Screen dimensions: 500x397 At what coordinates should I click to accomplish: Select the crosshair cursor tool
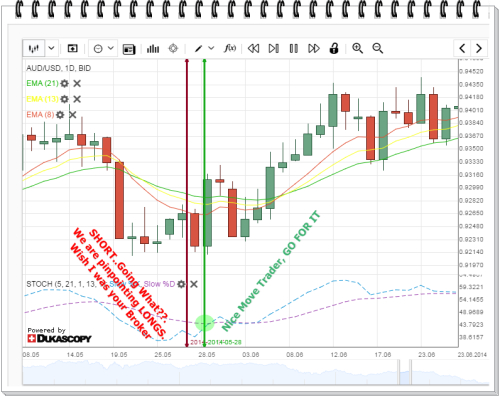click(x=173, y=49)
